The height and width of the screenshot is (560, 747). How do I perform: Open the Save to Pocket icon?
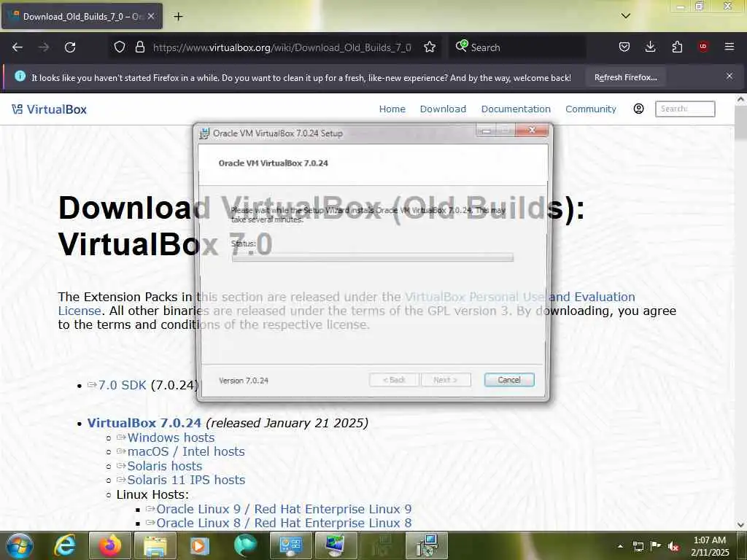tap(624, 47)
